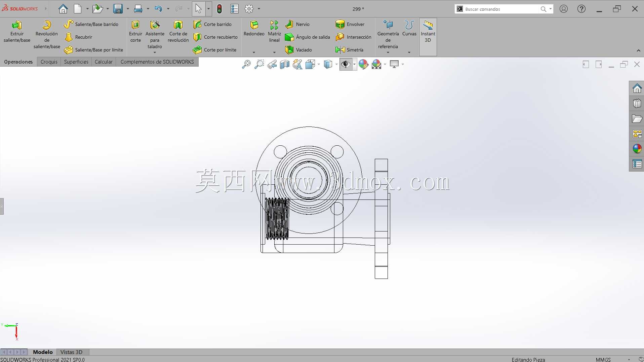
Task: Choose Saliente/Base barrido feature
Action: pos(91,24)
